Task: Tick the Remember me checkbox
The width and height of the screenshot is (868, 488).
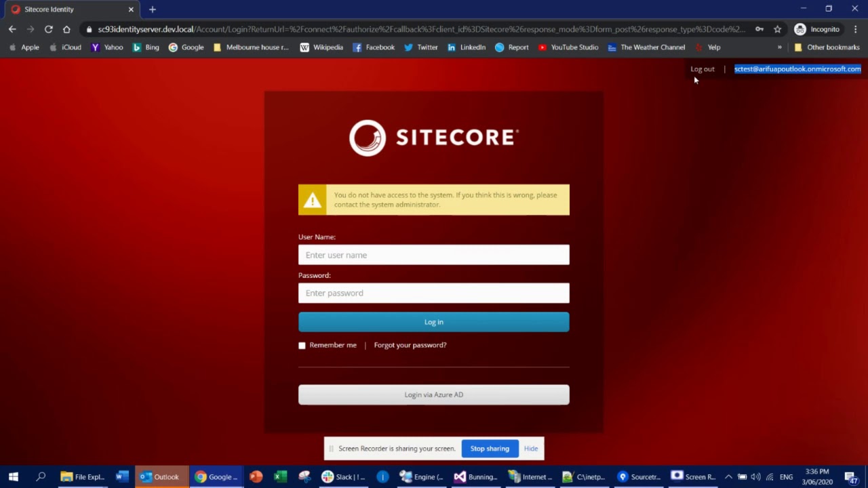Action: pyautogui.click(x=302, y=346)
